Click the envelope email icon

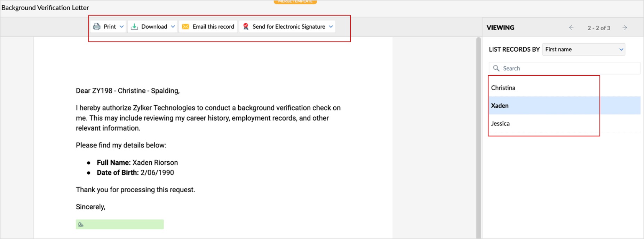point(186,26)
